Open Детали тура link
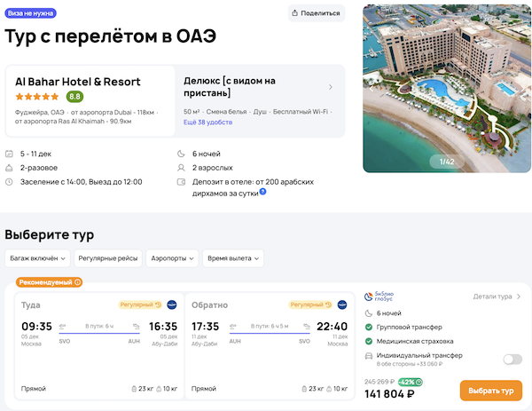 coord(496,296)
